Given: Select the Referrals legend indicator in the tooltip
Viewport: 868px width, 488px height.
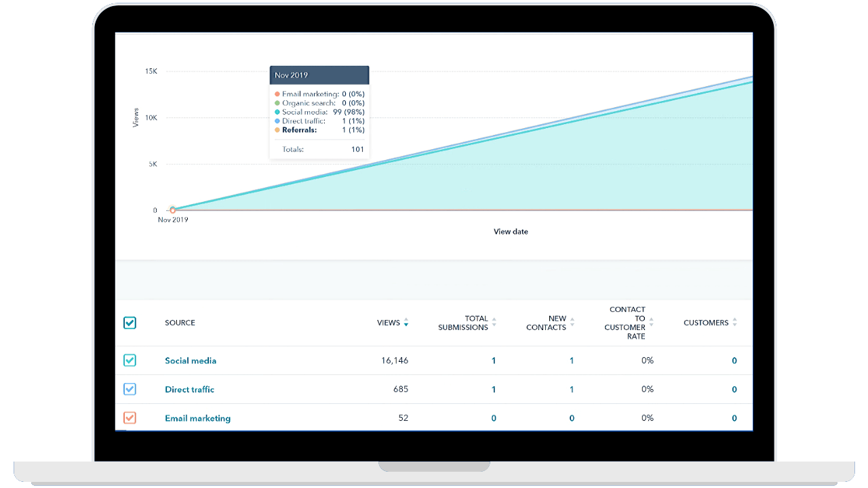Looking at the screenshot, I should pos(276,130).
